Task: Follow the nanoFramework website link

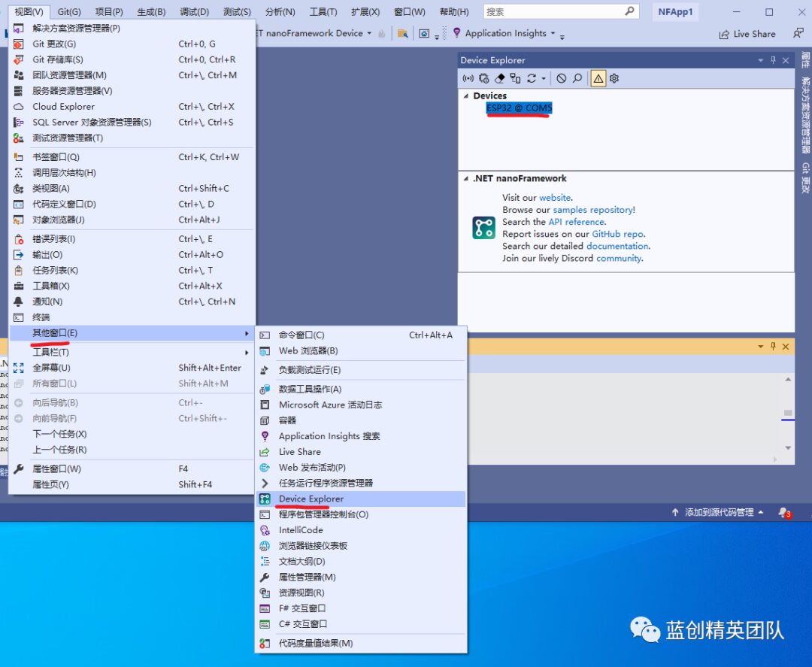Action: coord(555,197)
